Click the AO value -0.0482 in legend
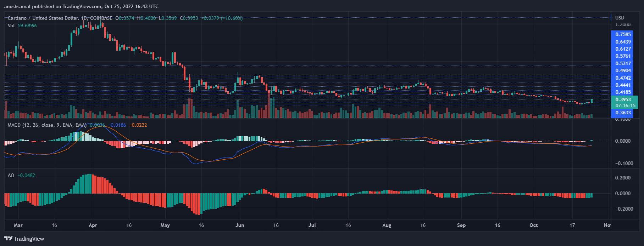Image resolution: width=644 pixels, height=246 pixels. coord(27,175)
